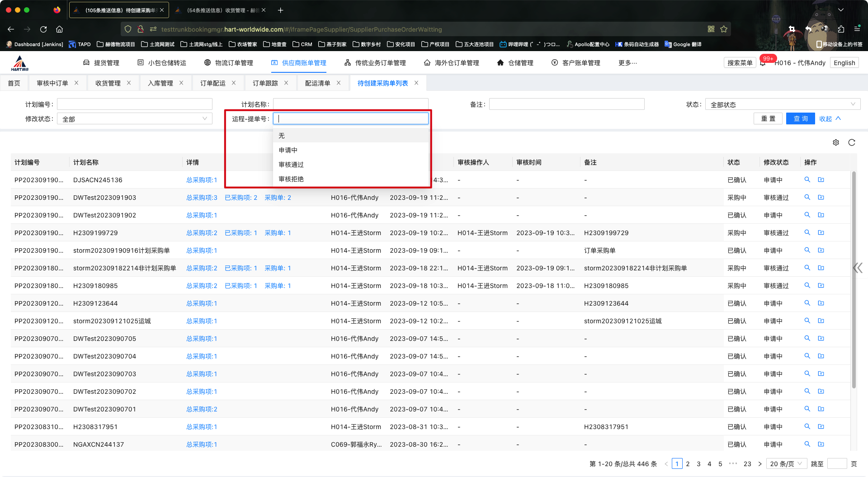The width and height of the screenshot is (868, 477).
Task: Bookmark page with star icon
Action: (724, 29)
